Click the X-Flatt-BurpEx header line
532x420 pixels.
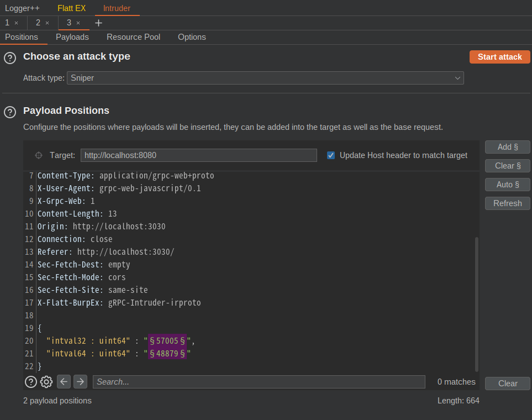[119, 303]
